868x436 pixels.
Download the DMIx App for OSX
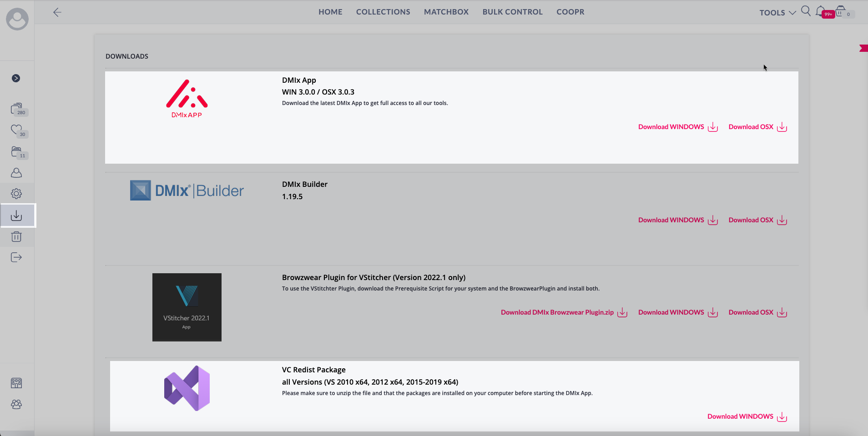[758, 127]
